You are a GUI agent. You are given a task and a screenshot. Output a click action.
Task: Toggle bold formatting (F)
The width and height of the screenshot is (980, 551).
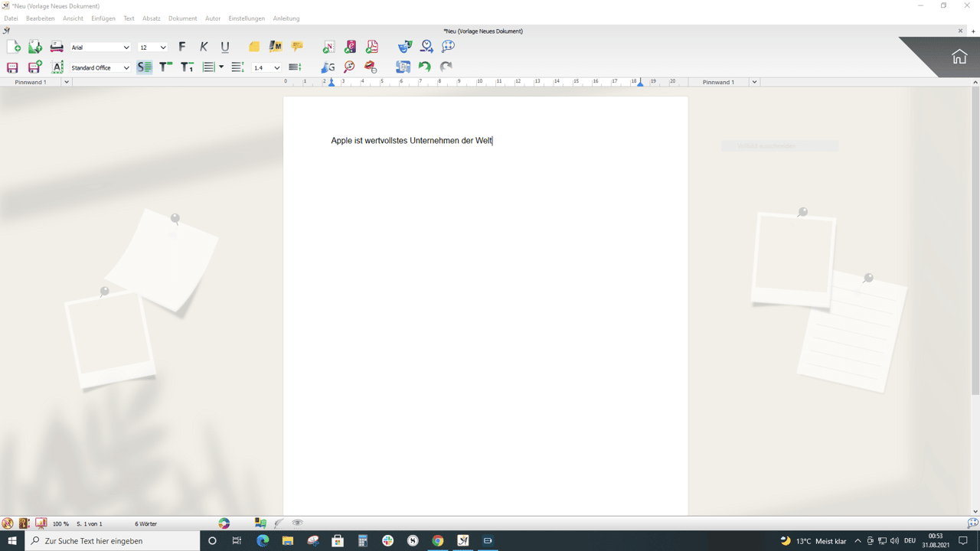coord(182,47)
